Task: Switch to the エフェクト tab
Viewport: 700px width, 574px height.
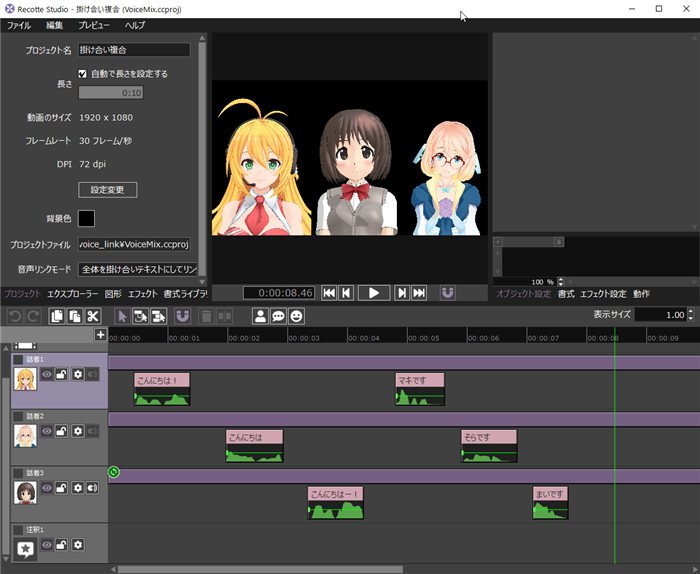Action: click(143, 294)
